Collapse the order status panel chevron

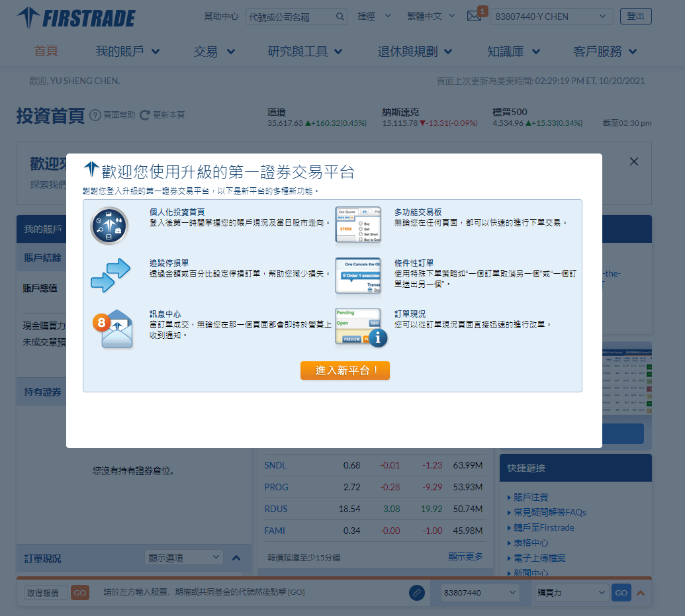click(x=236, y=558)
